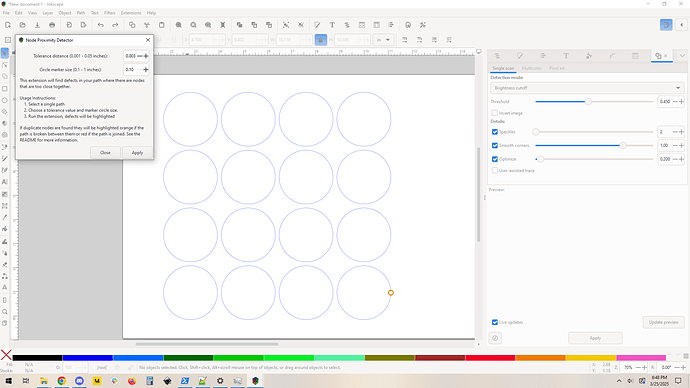This screenshot has width=690, height=388.
Task: Select the Rectangle tool
Action: pos(5,88)
